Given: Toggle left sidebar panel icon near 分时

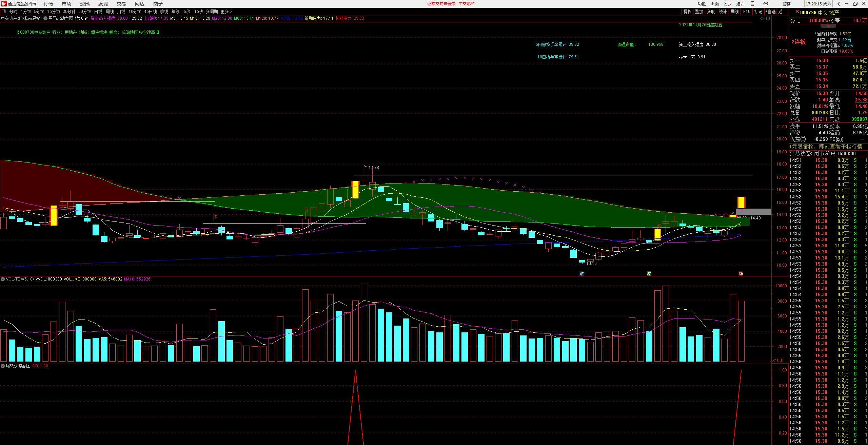Looking at the screenshot, I should pyautogui.click(x=4, y=12).
